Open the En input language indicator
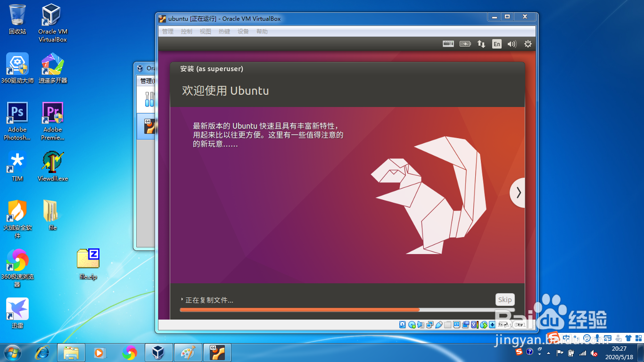The height and width of the screenshot is (362, 644). click(497, 44)
